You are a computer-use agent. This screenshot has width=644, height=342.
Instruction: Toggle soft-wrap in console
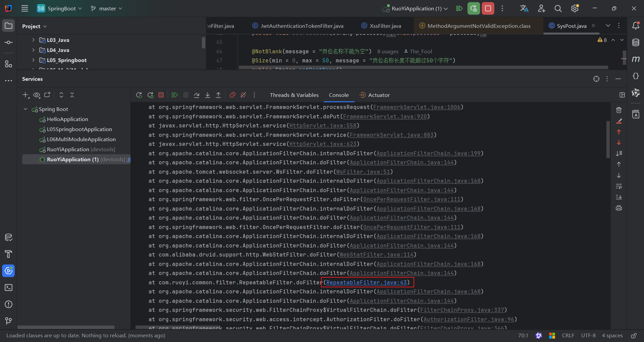619,186
